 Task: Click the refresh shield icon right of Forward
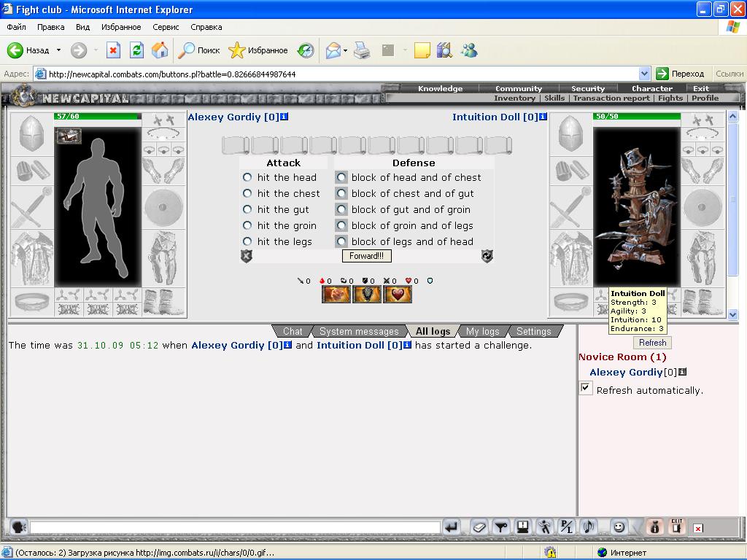coord(487,256)
